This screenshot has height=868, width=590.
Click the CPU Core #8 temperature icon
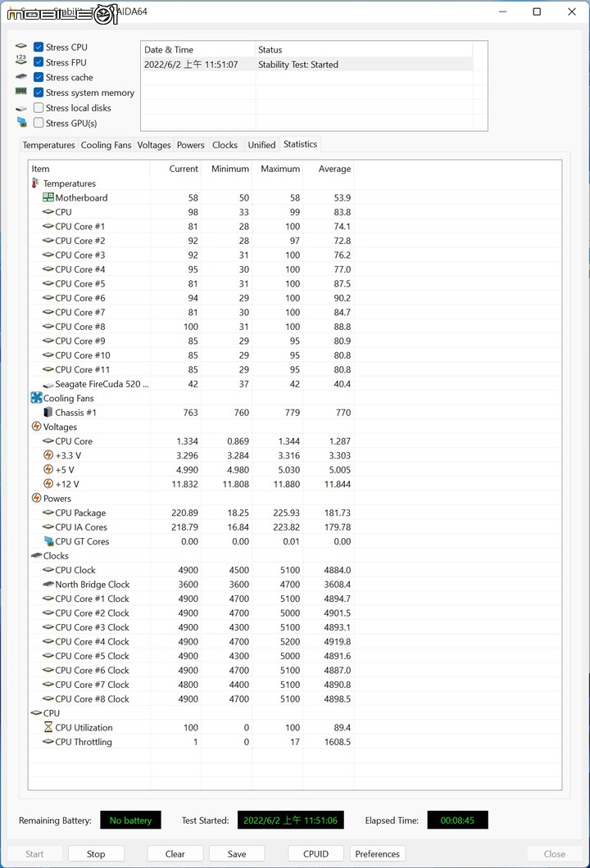pyautogui.click(x=48, y=327)
